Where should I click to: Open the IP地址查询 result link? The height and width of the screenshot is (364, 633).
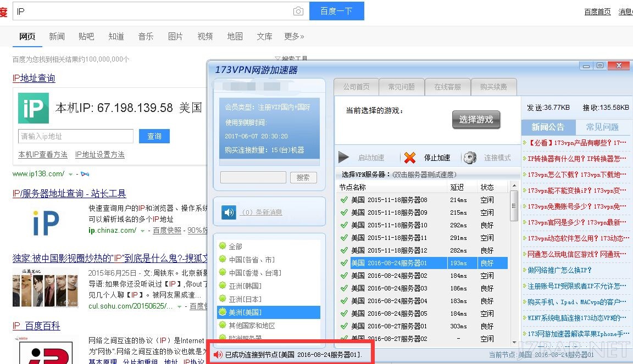[x=34, y=78]
